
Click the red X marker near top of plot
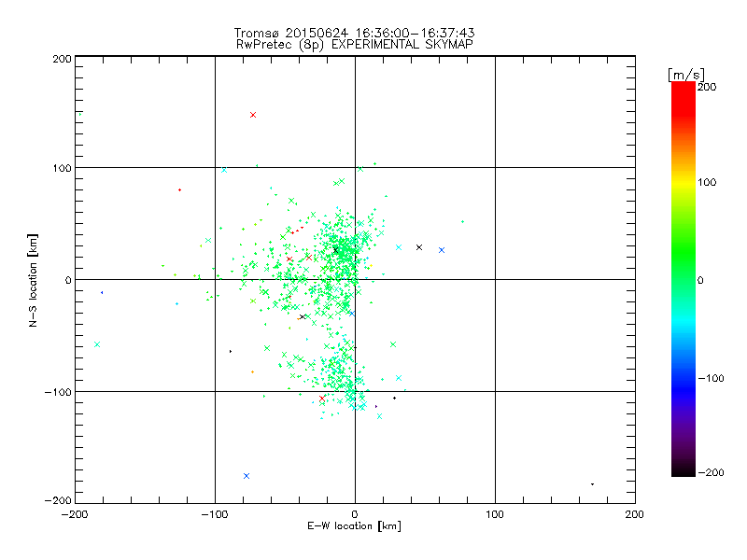[253, 115]
